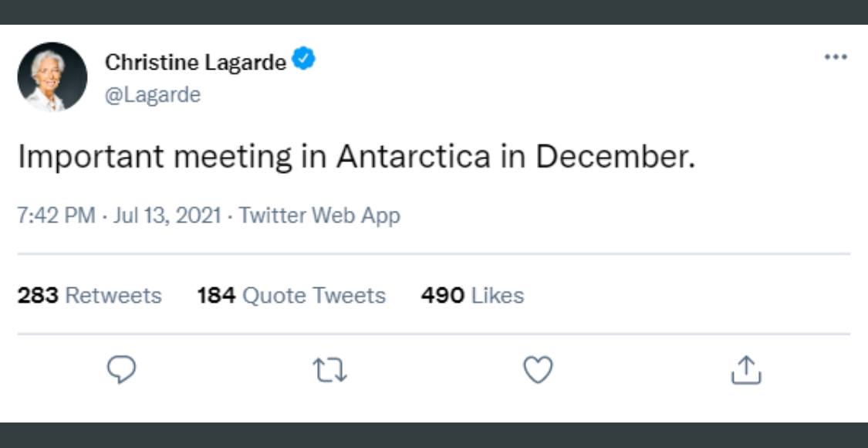This screenshot has height=448, width=868.
Task: Click the 7:42 PM timestamp
Action: point(56,215)
